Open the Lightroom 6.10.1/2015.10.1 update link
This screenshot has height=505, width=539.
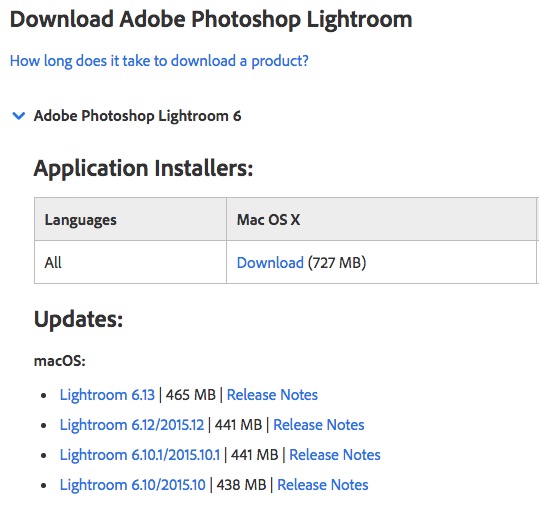click(x=140, y=455)
